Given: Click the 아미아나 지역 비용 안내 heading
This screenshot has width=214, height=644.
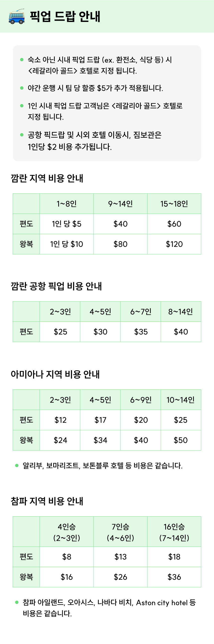Looking at the screenshot, I should click(x=55, y=374).
